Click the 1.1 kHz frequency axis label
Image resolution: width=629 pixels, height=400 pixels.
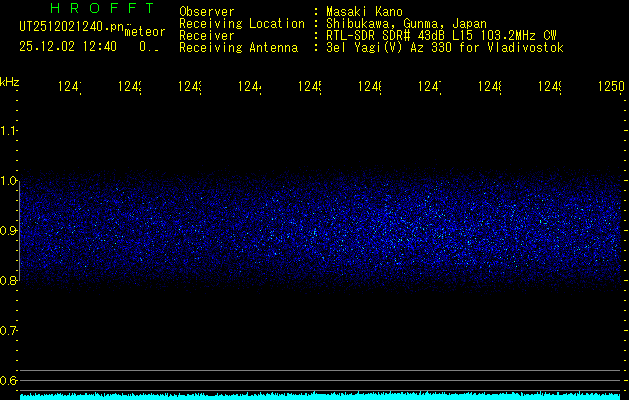pos(9,131)
